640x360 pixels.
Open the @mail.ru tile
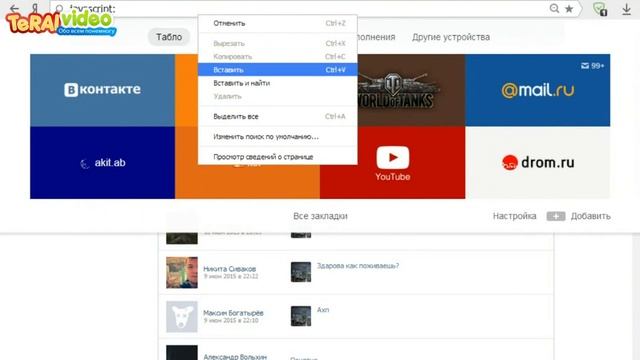538,90
